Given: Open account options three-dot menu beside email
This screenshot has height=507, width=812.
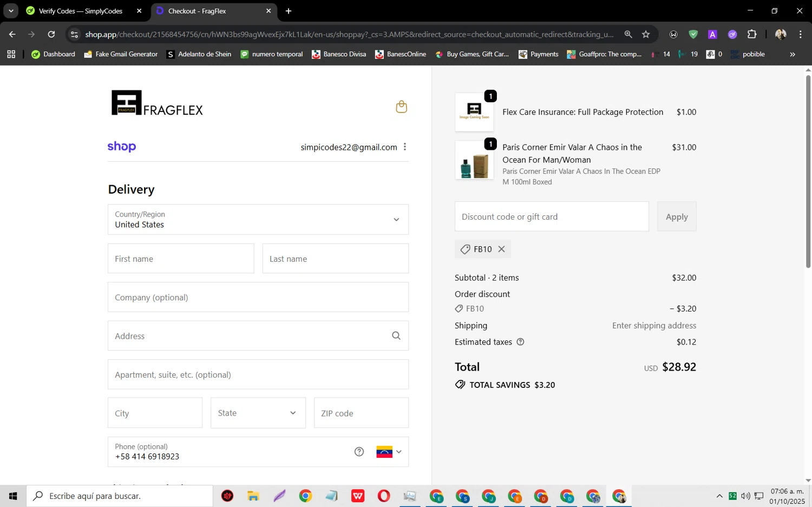Looking at the screenshot, I should point(405,147).
